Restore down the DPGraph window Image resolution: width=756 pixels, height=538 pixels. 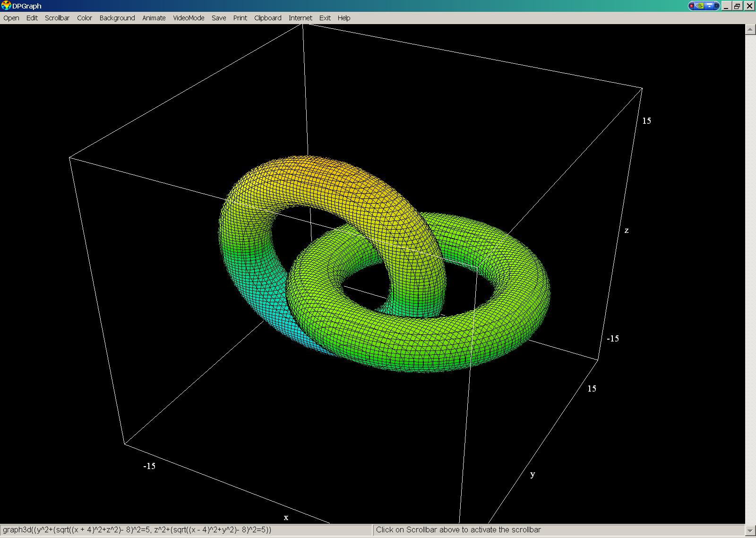738,6
